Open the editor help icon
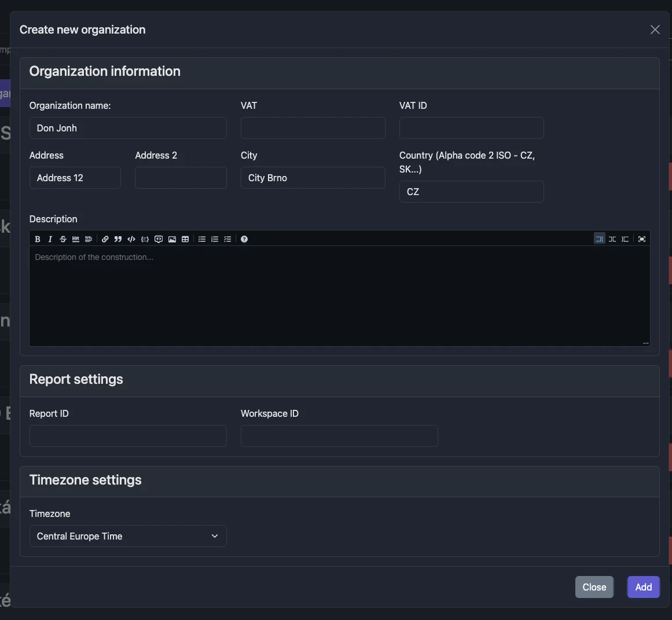 tap(244, 239)
